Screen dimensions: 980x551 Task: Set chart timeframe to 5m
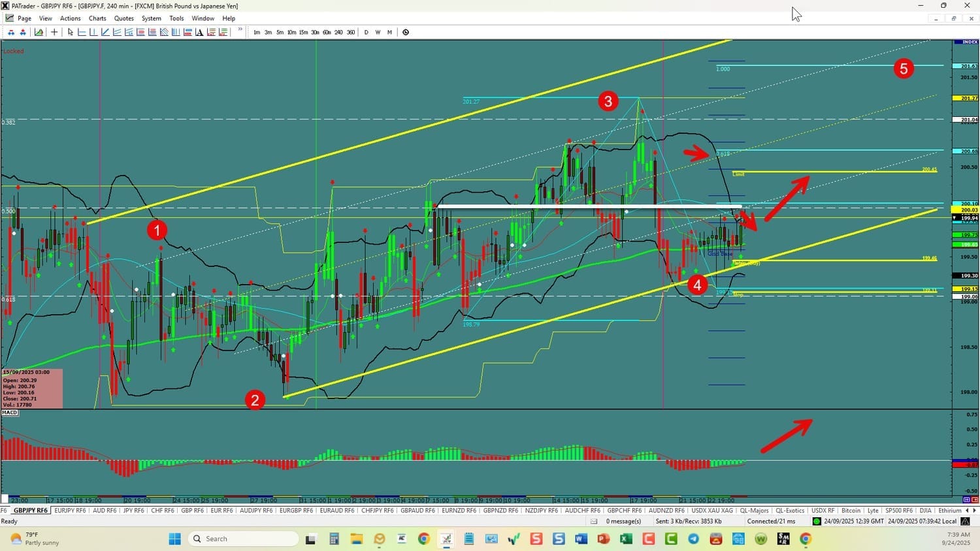coord(280,32)
